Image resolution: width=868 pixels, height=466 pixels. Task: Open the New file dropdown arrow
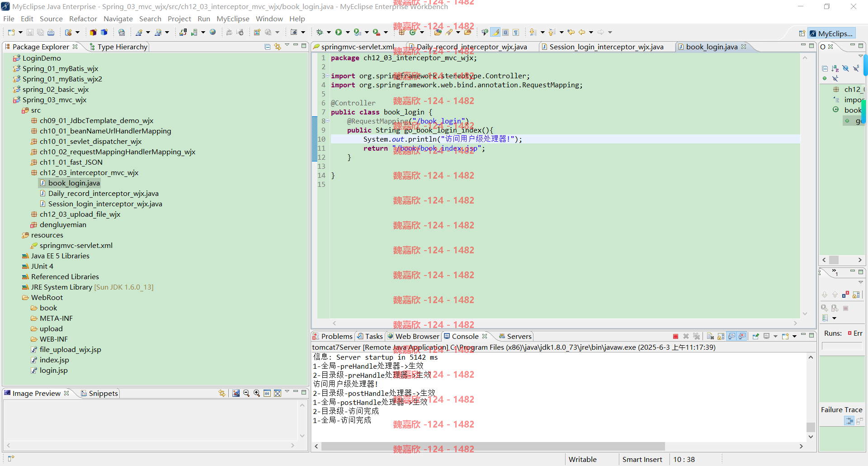(x=20, y=32)
